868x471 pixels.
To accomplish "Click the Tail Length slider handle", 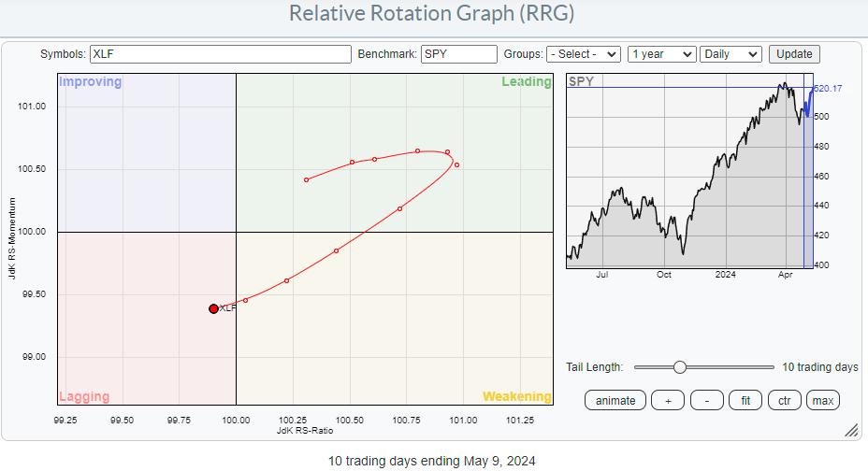I will pyautogui.click(x=680, y=367).
